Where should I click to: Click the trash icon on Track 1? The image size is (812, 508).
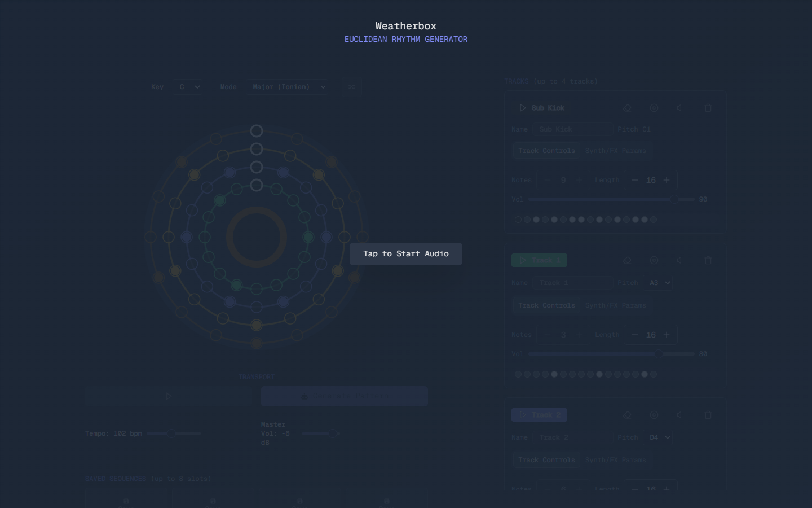click(x=708, y=260)
